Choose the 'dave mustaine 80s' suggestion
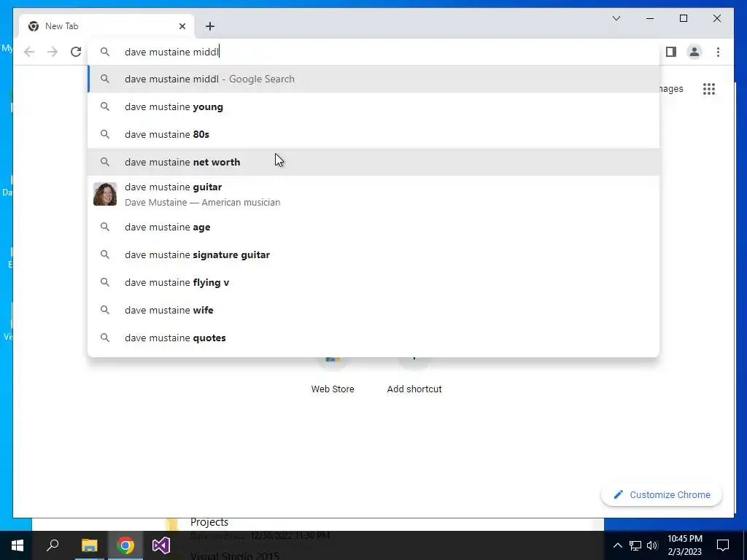 pos(374,134)
